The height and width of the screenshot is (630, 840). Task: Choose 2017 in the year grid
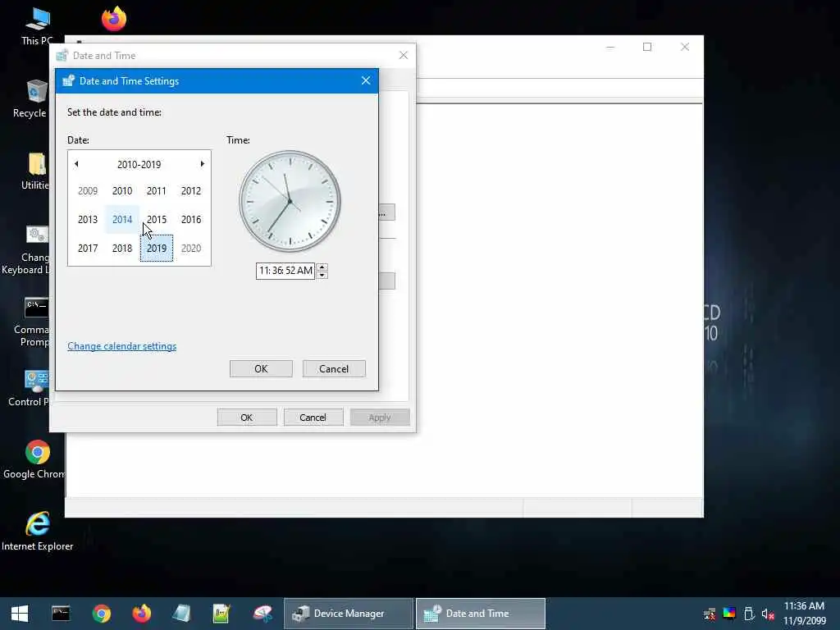88,248
